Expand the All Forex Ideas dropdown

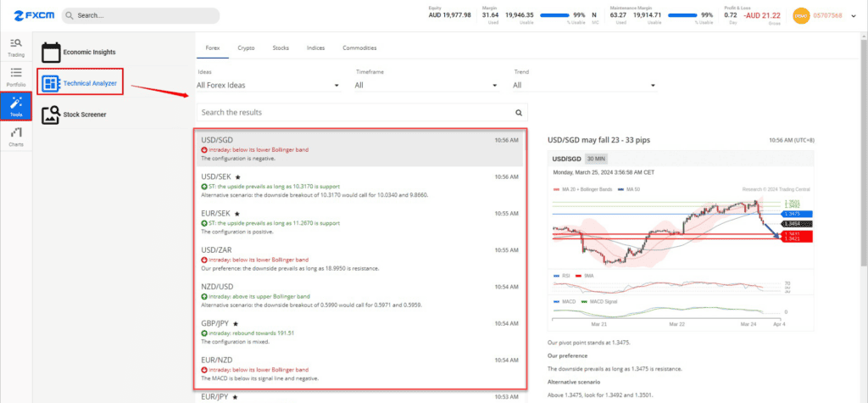(x=268, y=86)
